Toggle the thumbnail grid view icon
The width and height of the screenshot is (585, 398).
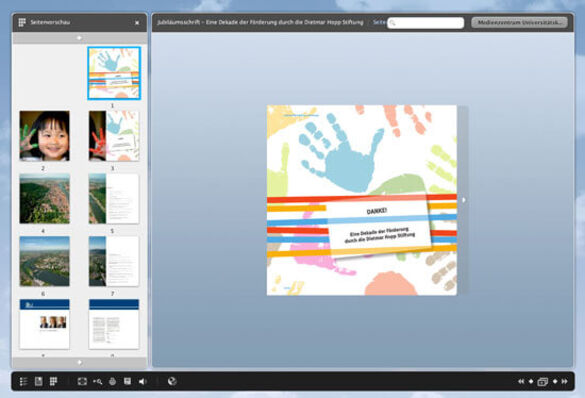point(53,381)
